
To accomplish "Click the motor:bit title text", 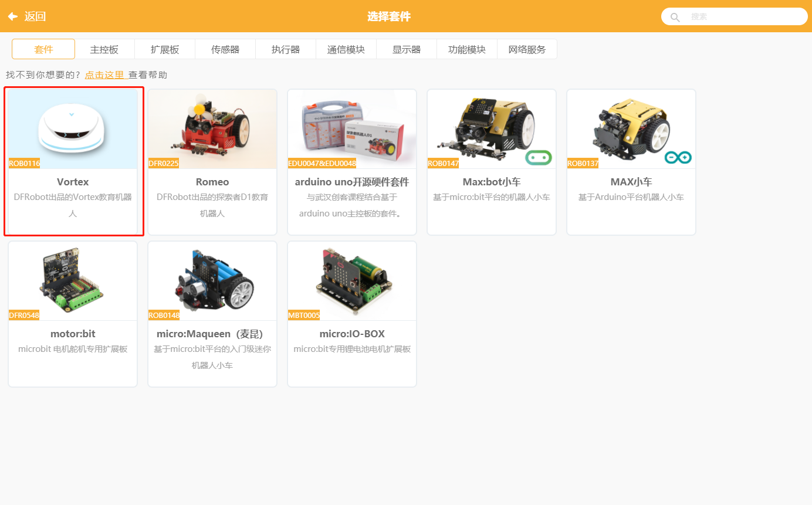I will pos(73,334).
